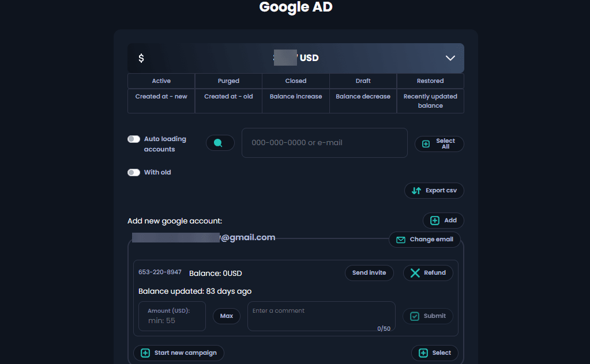
Task: Filter accounts by Closed status
Action: 296,81
